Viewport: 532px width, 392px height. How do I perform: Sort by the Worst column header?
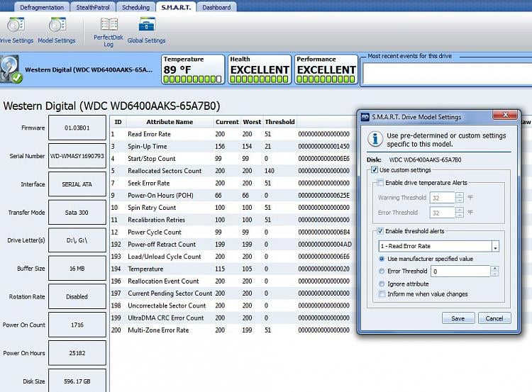pos(252,122)
